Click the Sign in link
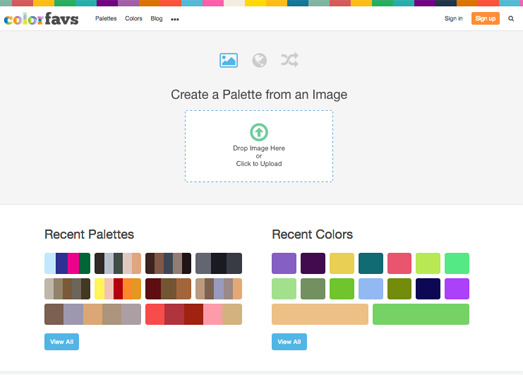Image resolution: width=523 pixels, height=375 pixels. (453, 19)
